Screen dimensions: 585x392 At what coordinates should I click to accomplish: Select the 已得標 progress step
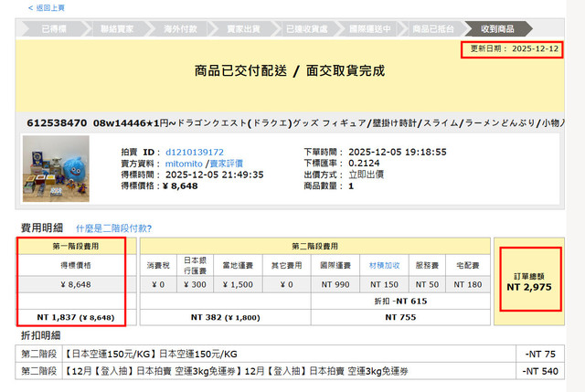click(x=54, y=28)
